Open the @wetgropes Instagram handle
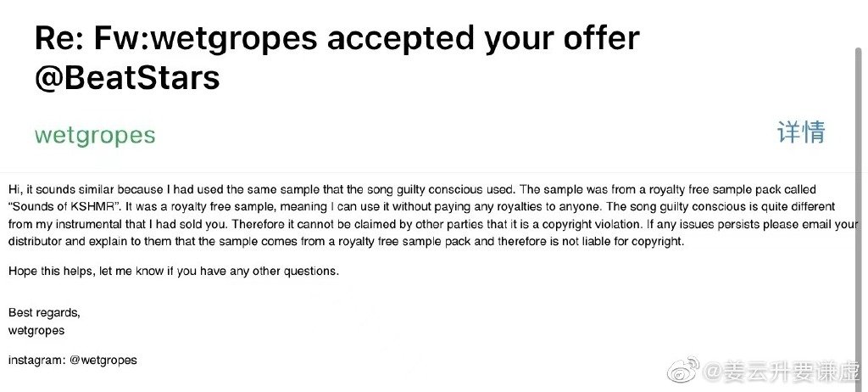This screenshot has height=392, width=868. click(103, 361)
